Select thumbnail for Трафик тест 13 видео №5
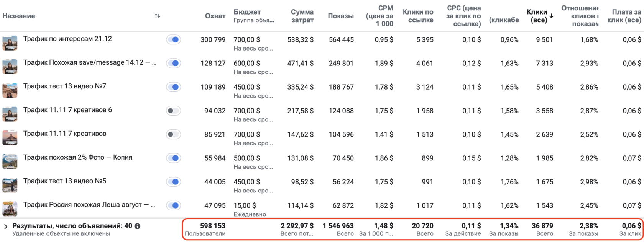The image size is (644, 243). (10, 185)
